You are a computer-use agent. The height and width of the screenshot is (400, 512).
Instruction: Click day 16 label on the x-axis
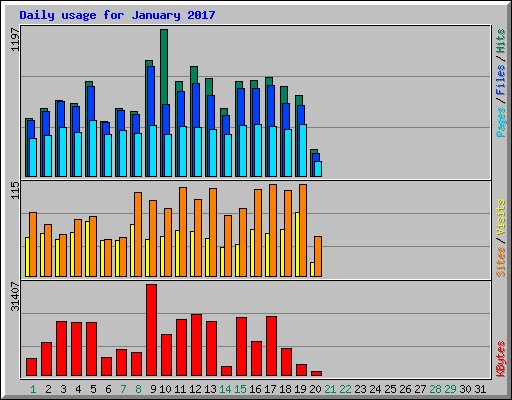(255, 389)
